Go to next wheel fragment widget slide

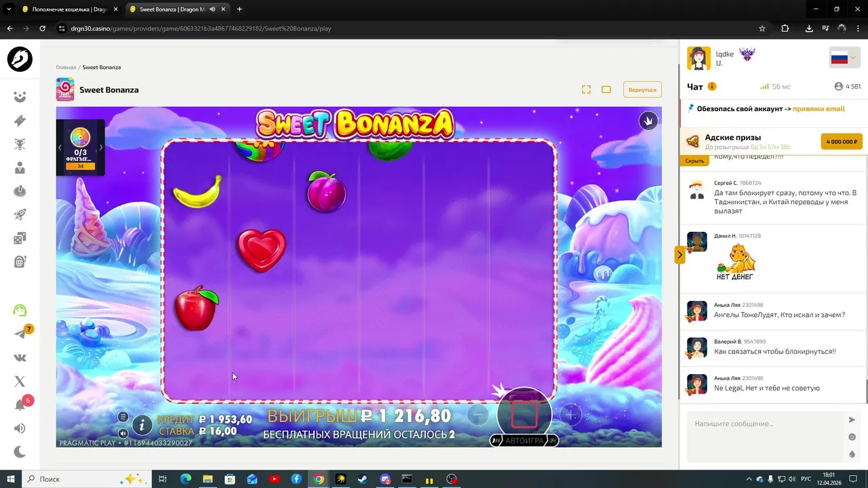coord(101,147)
